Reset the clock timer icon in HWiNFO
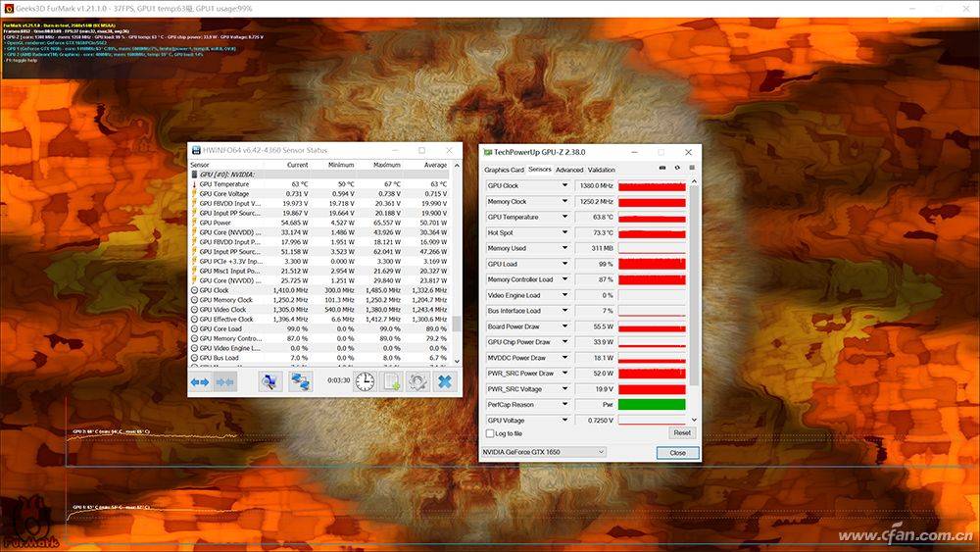 click(365, 382)
